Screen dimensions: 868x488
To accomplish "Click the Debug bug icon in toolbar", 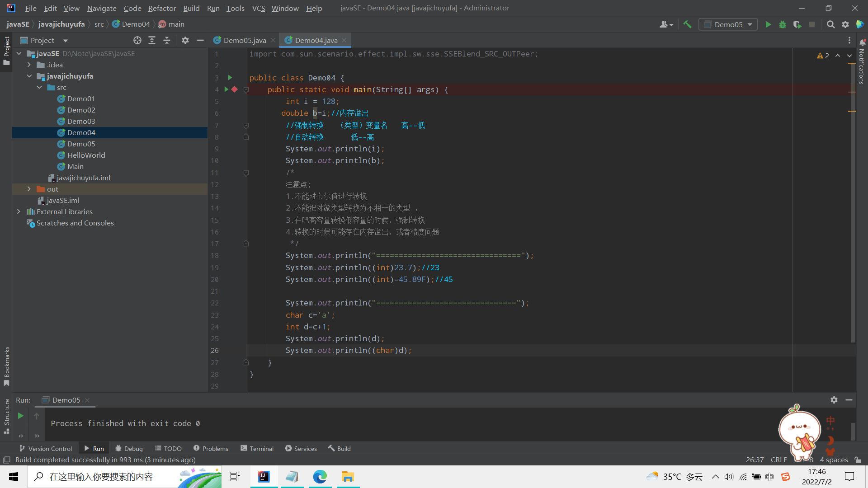I will click(783, 24).
